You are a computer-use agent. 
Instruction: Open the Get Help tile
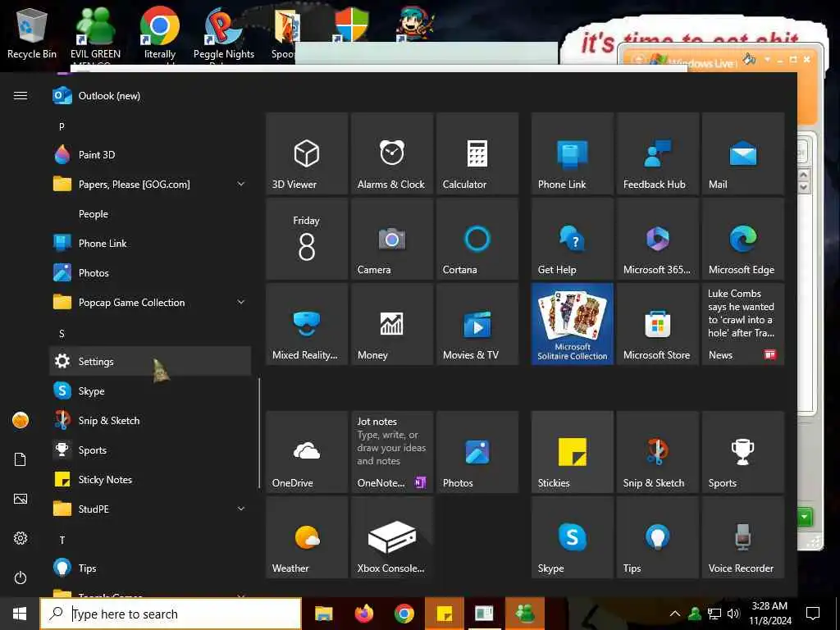click(x=572, y=239)
